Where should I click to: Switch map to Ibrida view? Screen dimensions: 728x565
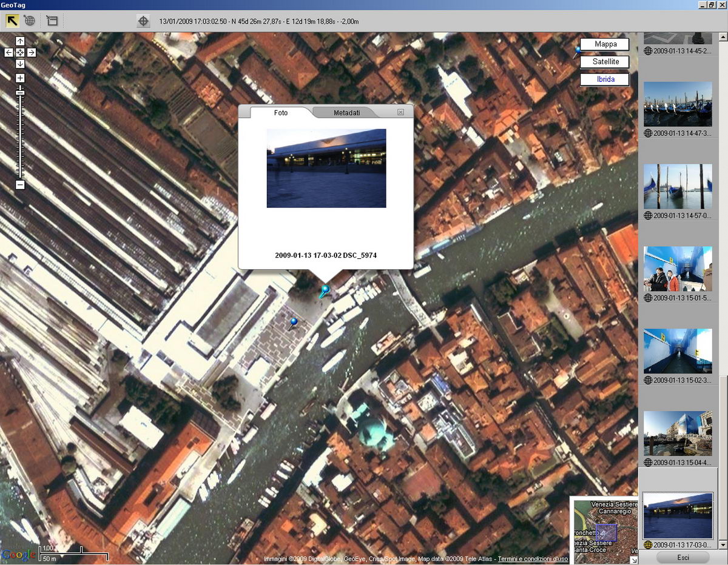[x=605, y=79]
